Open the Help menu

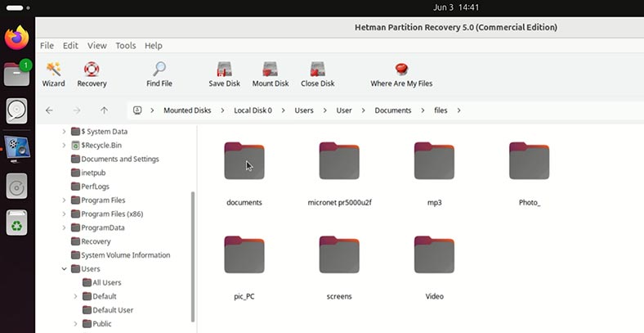pos(153,46)
